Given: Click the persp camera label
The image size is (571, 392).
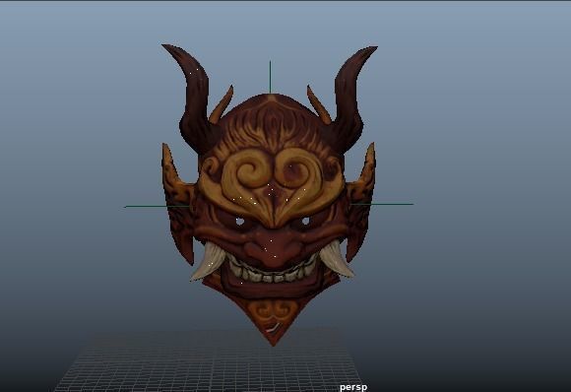Looking at the screenshot, I should pos(353,387).
